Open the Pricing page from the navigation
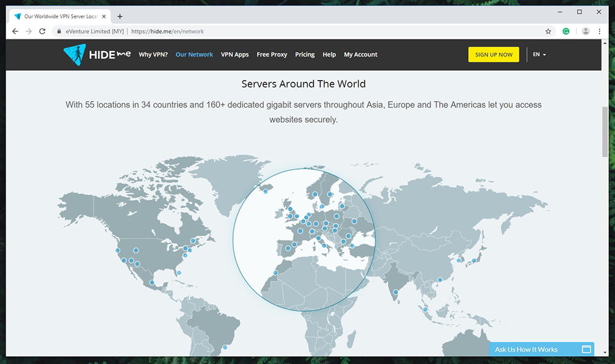The width and height of the screenshot is (615, 364). (305, 55)
